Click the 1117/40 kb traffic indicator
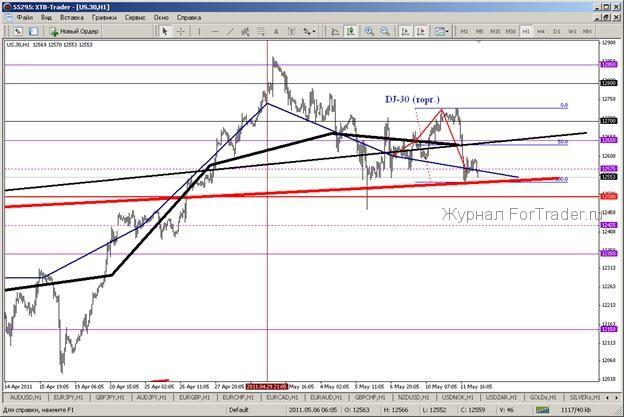Viewport: 624px width, 417px height. [576, 409]
